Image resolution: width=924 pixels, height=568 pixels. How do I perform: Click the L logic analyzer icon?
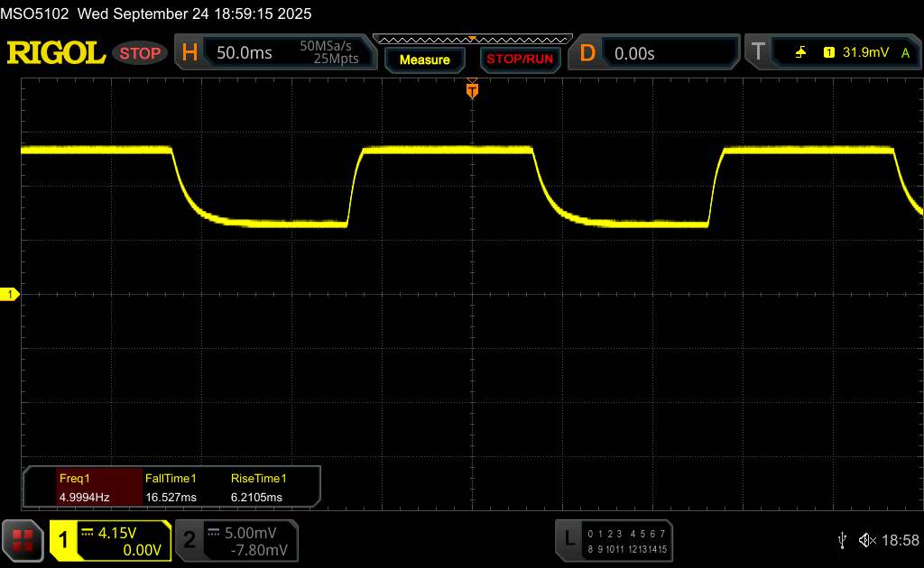tap(569, 539)
